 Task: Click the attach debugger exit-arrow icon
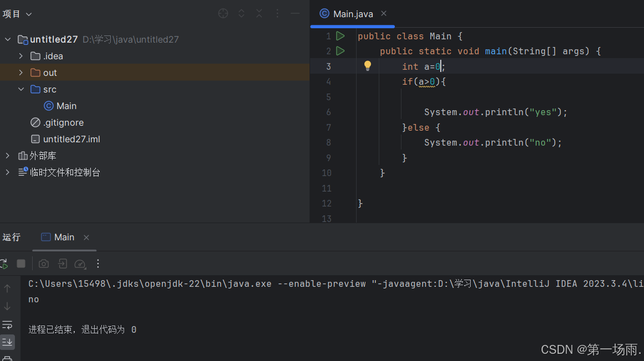click(x=63, y=264)
